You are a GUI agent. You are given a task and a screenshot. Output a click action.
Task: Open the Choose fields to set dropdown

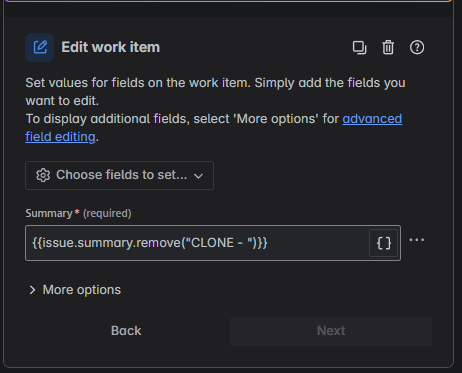click(x=119, y=175)
